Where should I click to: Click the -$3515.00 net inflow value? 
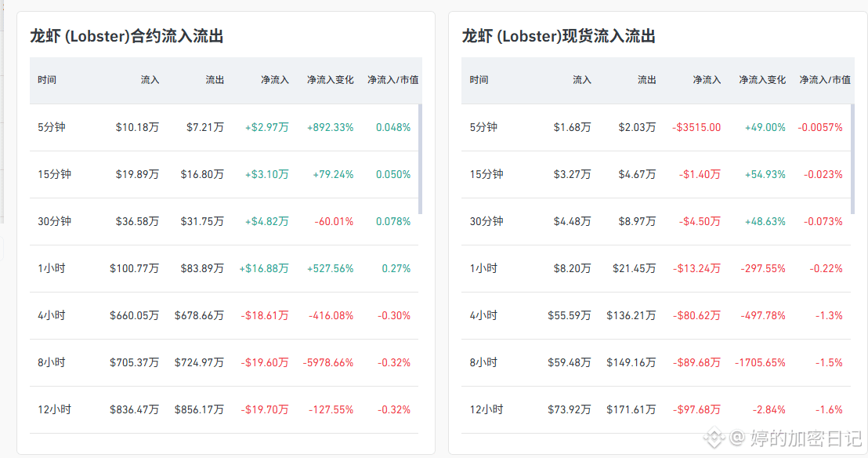tap(696, 128)
